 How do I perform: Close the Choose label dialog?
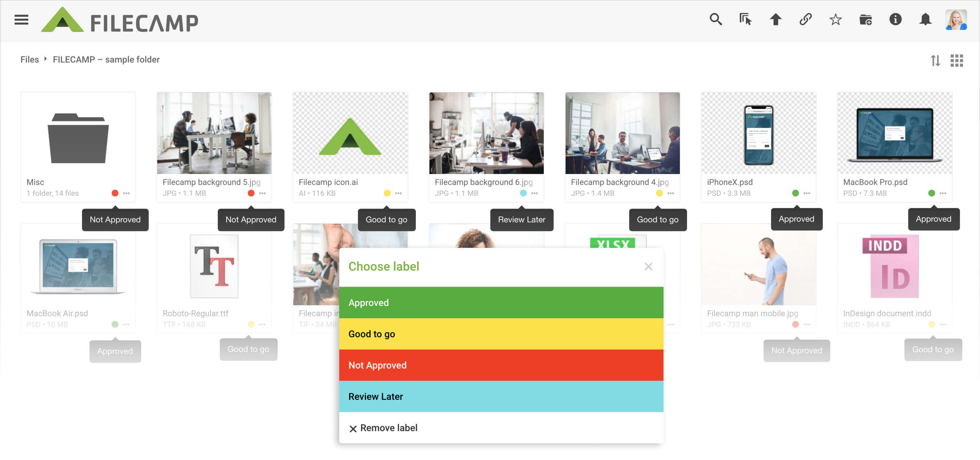[x=648, y=266]
